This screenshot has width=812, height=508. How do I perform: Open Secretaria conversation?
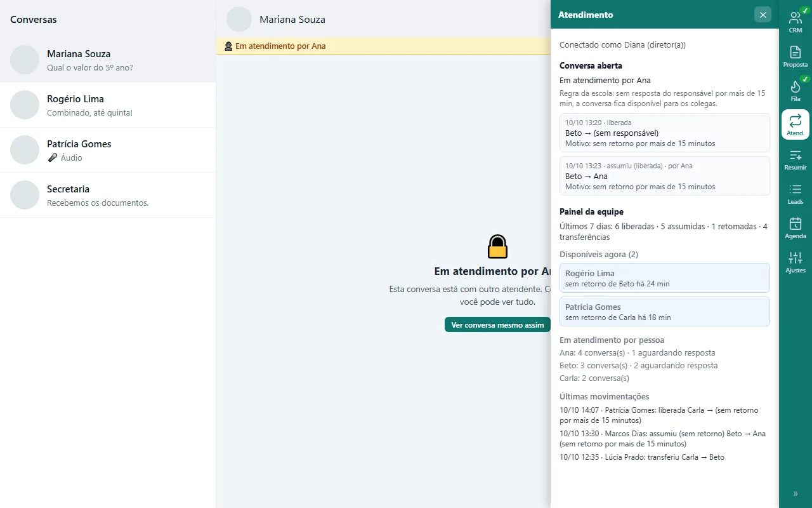click(x=108, y=195)
